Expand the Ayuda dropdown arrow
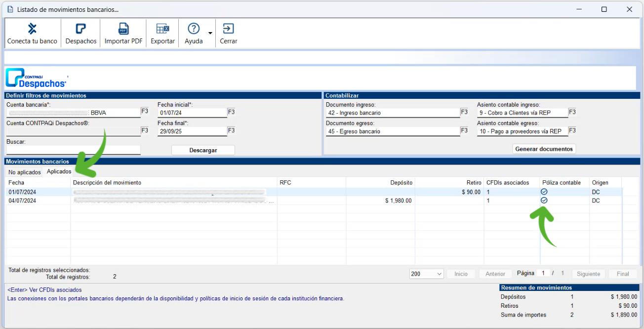 point(210,34)
